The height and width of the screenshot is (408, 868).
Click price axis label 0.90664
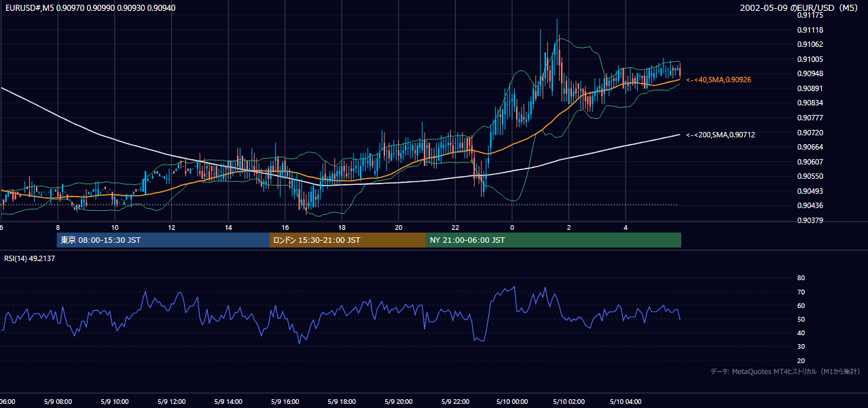click(x=810, y=147)
